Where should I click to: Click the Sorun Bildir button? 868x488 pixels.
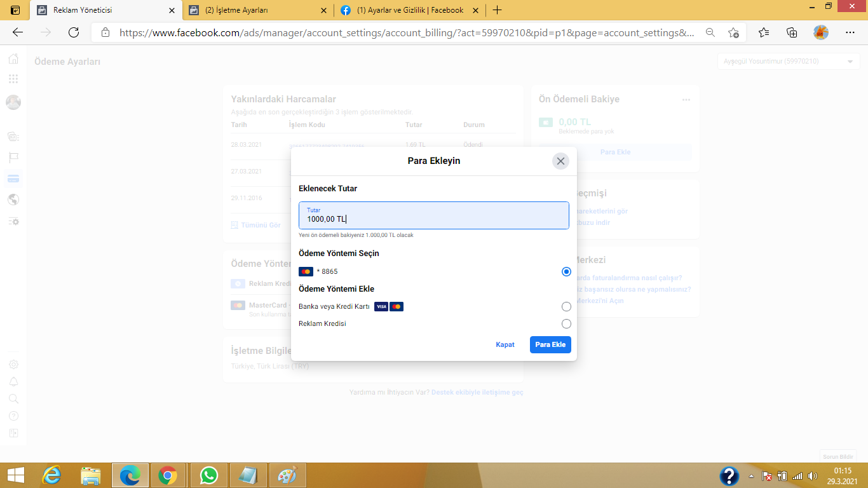(x=838, y=457)
